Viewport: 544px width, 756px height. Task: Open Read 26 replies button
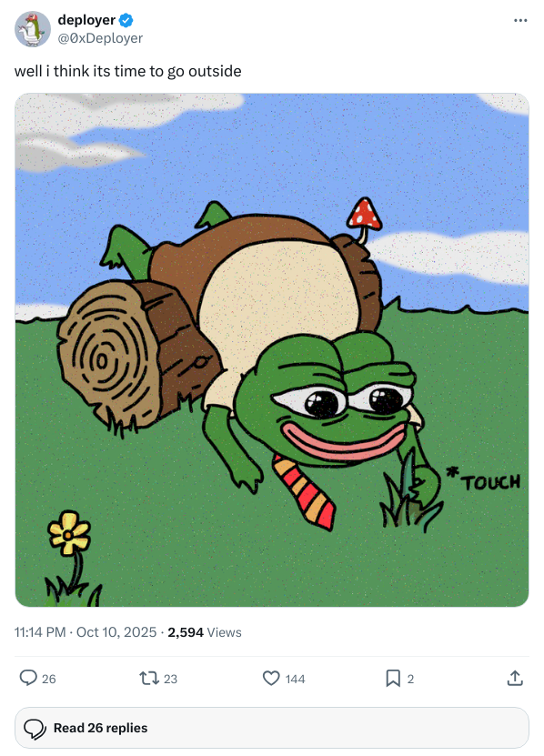click(272, 728)
